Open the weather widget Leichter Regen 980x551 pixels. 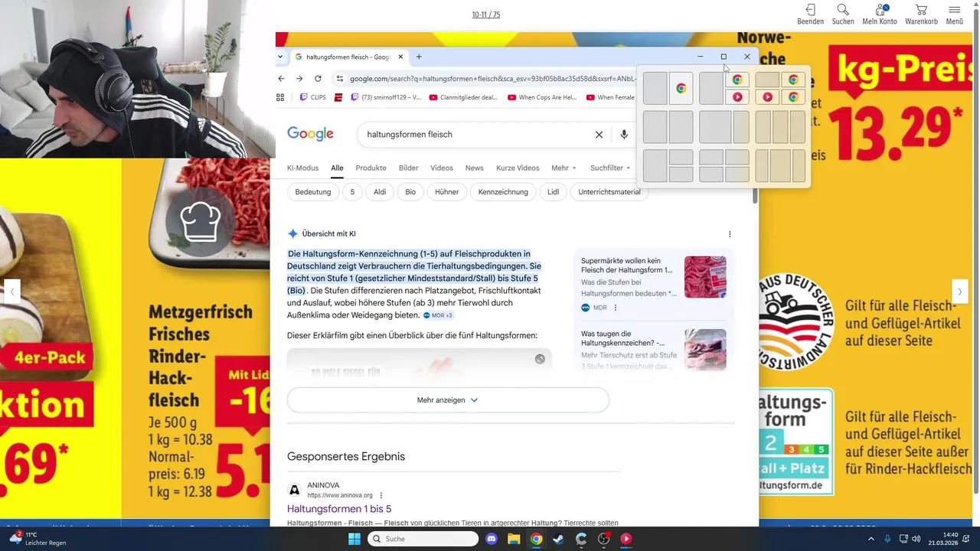[38, 539]
